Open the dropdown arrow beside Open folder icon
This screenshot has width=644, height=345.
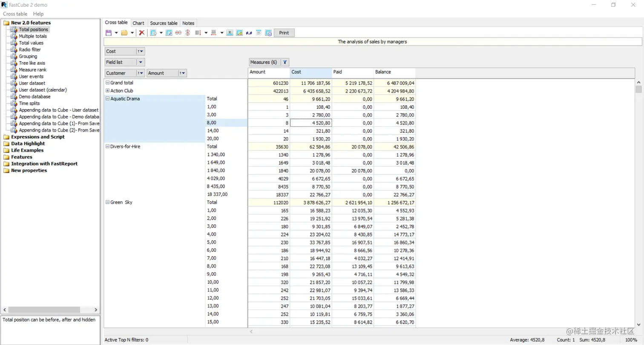(x=132, y=33)
